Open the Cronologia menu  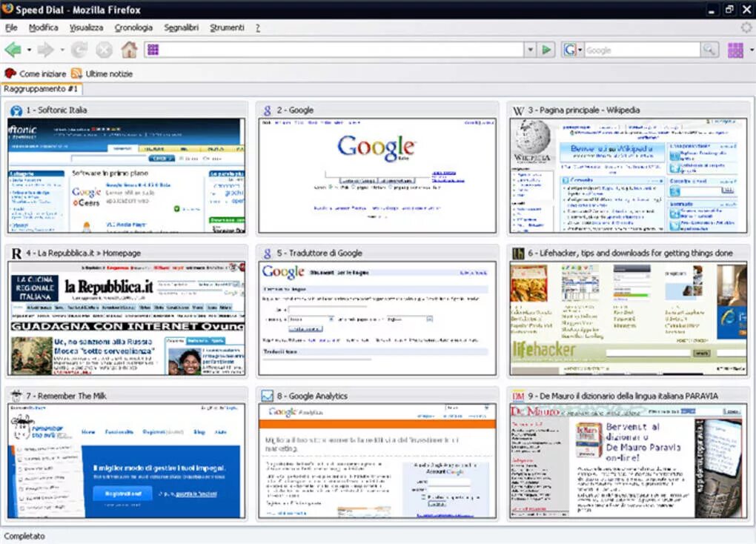pyautogui.click(x=133, y=28)
